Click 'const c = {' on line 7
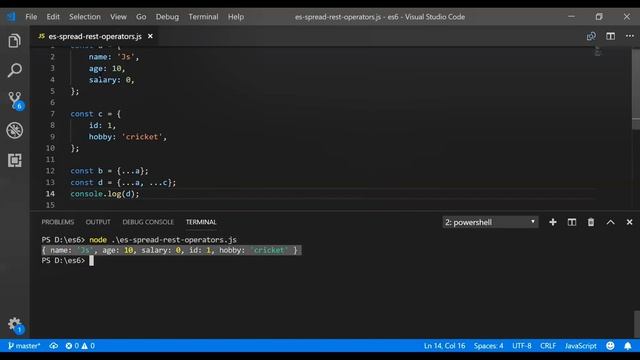640x360 pixels. tap(95, 114)
